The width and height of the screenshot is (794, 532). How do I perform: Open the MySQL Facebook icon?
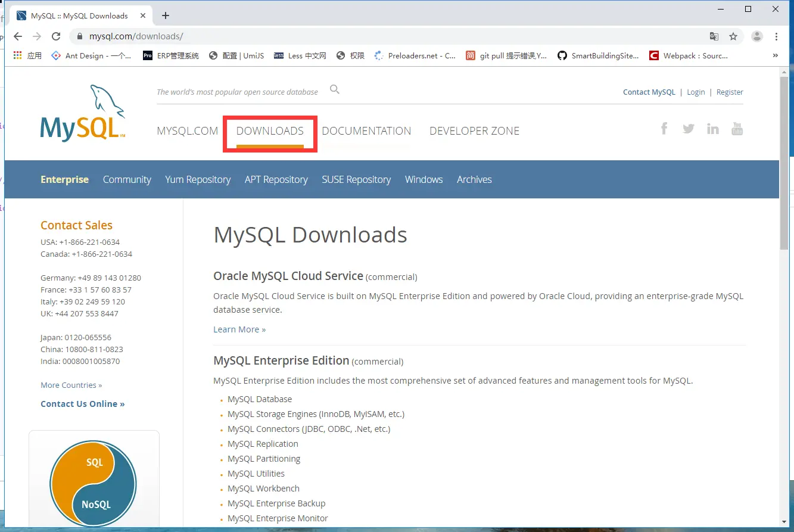click(664, 128)
